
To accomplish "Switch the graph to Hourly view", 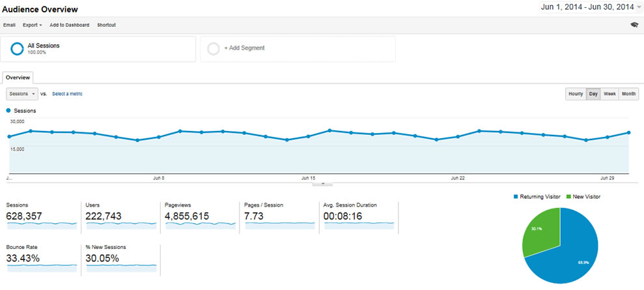I will coord(576,94).
